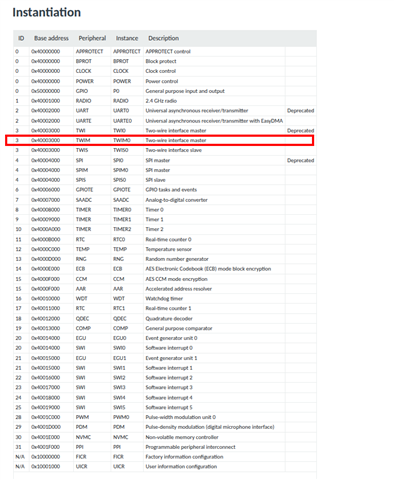Click the 'Timer 2' description
The image size is (394, 480).
(x=155, y=229)
